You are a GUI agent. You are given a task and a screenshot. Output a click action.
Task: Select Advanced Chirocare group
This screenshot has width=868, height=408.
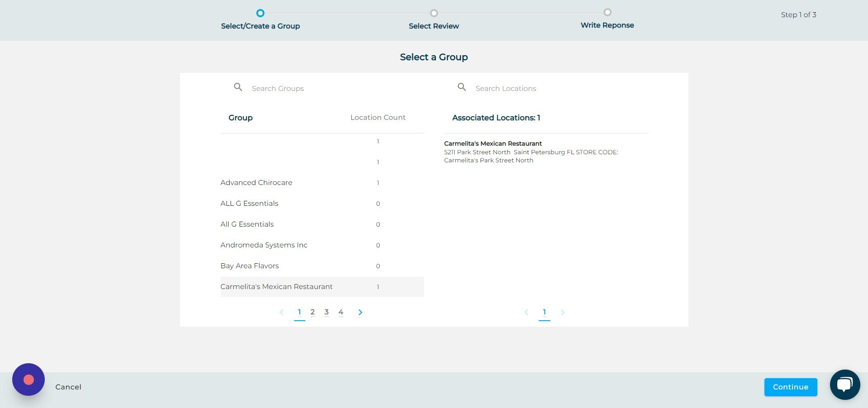tap(322, 183)
